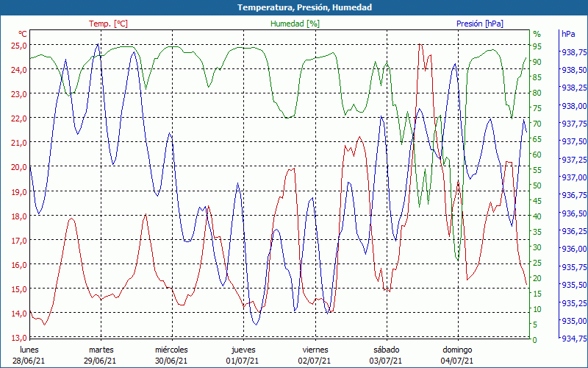Click the 936,50 pressure axis value
This screenshot has width=588, height=368.
[x=574, y=213]
